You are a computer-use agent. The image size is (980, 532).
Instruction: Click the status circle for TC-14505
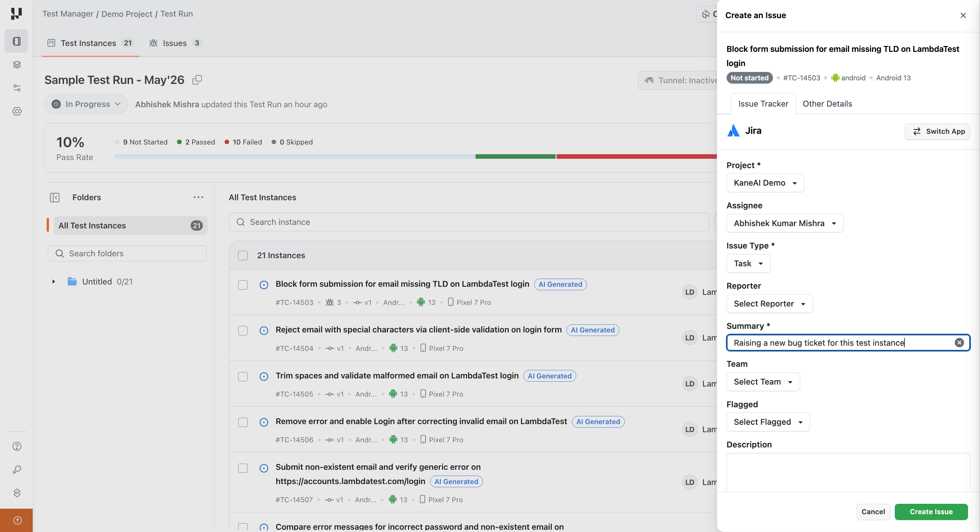(x=264, y=376)
